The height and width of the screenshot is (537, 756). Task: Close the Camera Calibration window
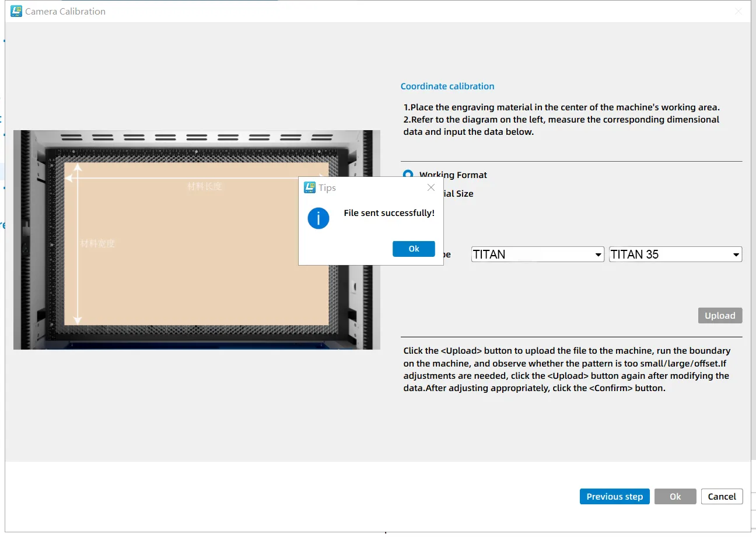(738, 11)
